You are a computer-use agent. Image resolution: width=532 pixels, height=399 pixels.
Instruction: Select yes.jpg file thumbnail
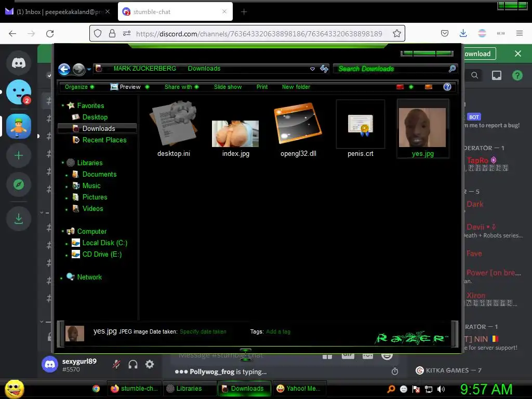(x=422, y=128)
